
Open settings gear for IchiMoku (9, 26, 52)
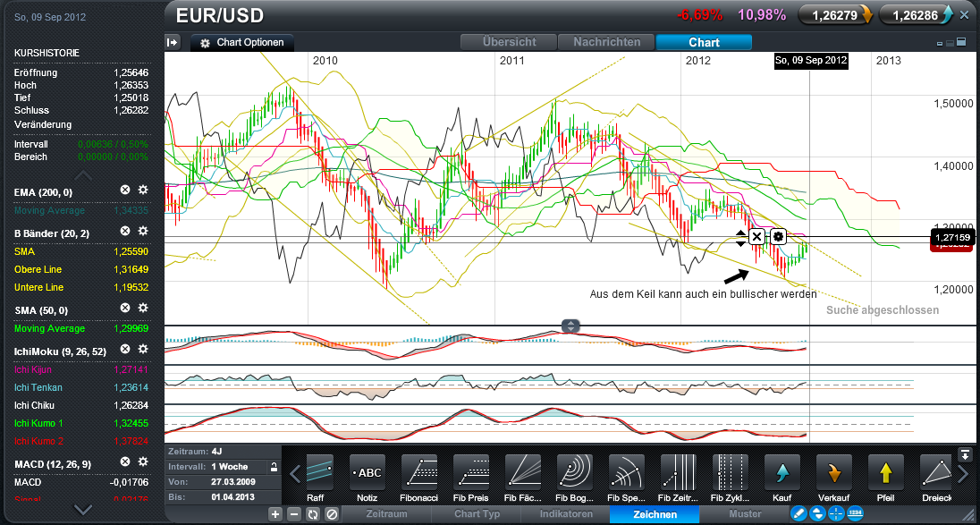[x=142, y=349]
